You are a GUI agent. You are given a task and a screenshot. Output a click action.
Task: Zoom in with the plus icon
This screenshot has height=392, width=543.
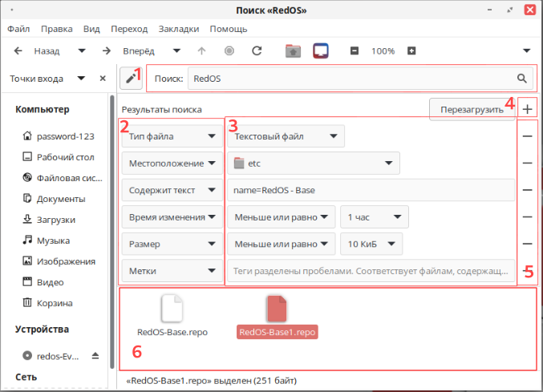(x=411, y=51)
